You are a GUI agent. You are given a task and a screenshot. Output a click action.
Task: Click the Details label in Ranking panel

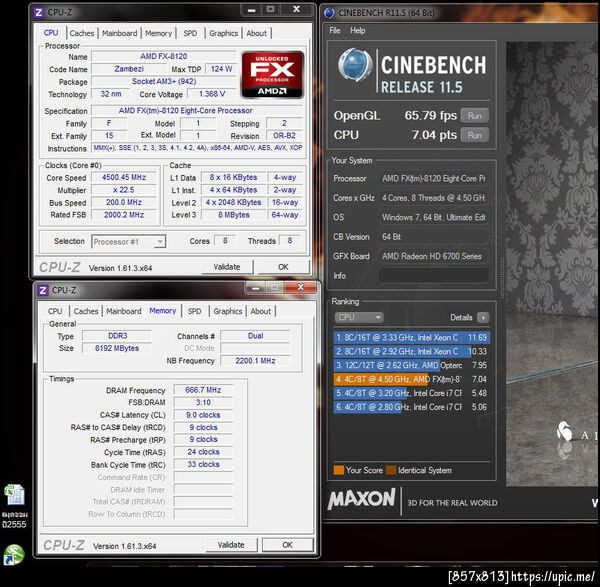click(x=461, y=317)
